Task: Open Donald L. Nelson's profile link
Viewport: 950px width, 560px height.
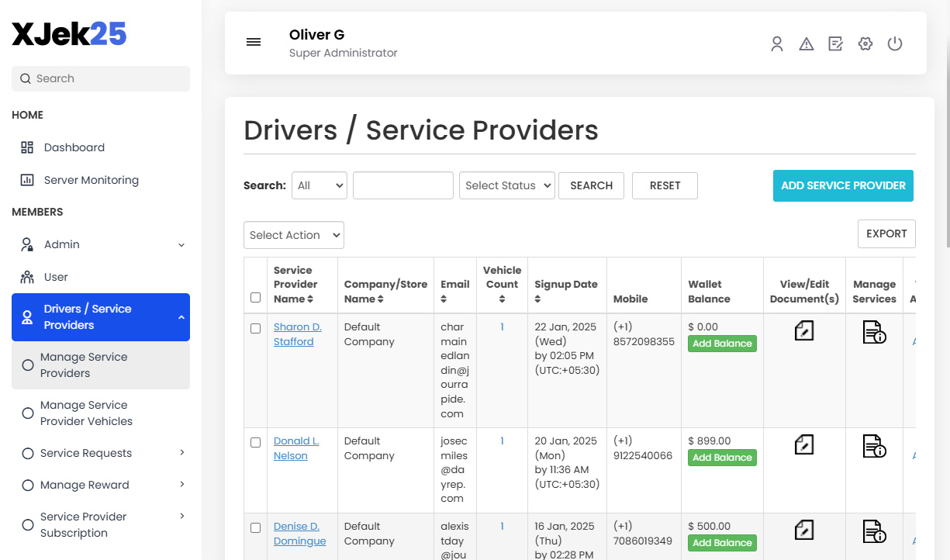Action: point(296,448)
